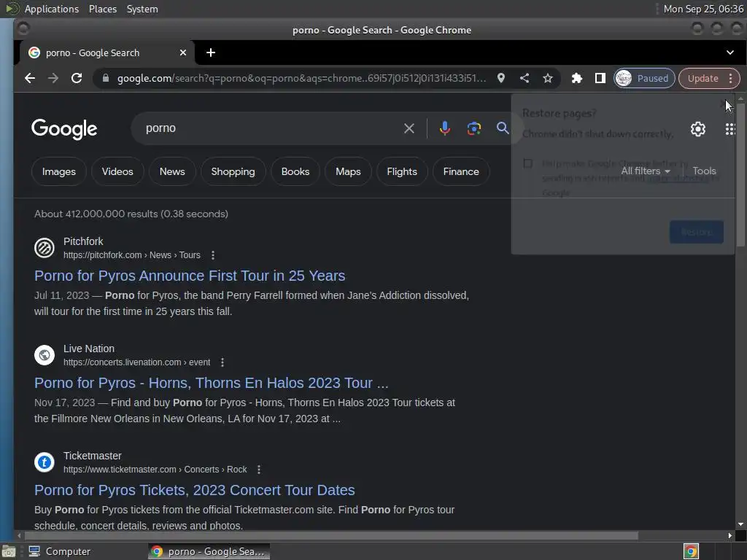
Task: Open Google quick settings gear
Action: pyautogui.click(x=698, y=129)
